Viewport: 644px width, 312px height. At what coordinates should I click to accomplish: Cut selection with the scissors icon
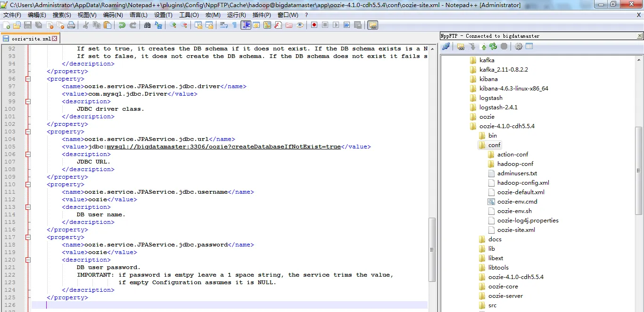85,25
